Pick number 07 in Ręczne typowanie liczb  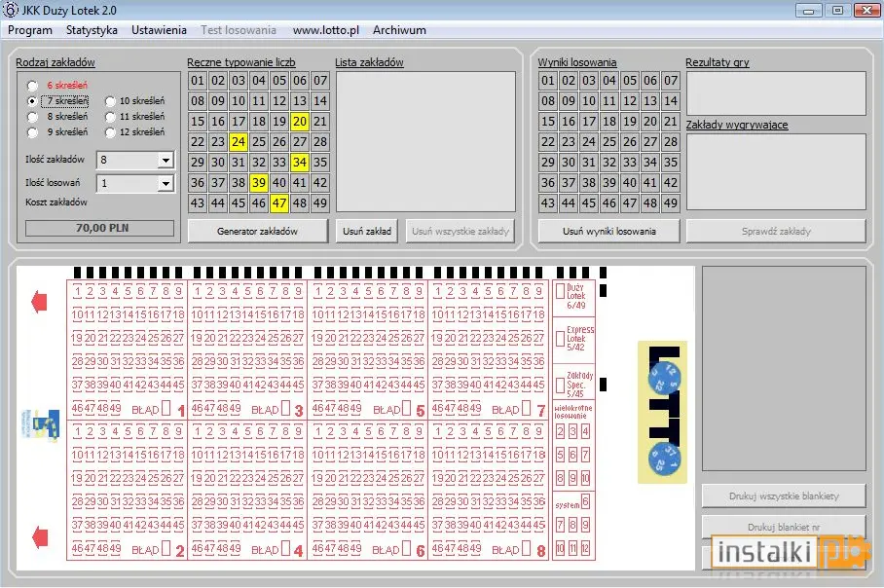point(320,80)
